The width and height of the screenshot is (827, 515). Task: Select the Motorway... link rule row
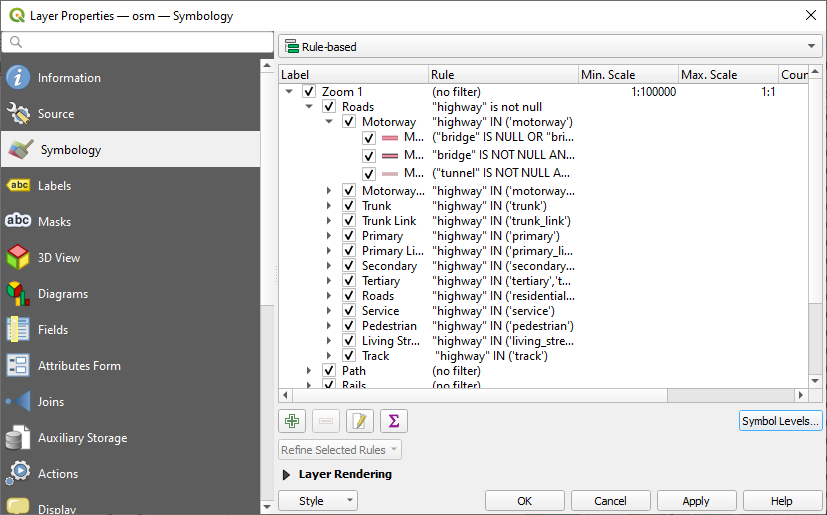coord(543,191)
